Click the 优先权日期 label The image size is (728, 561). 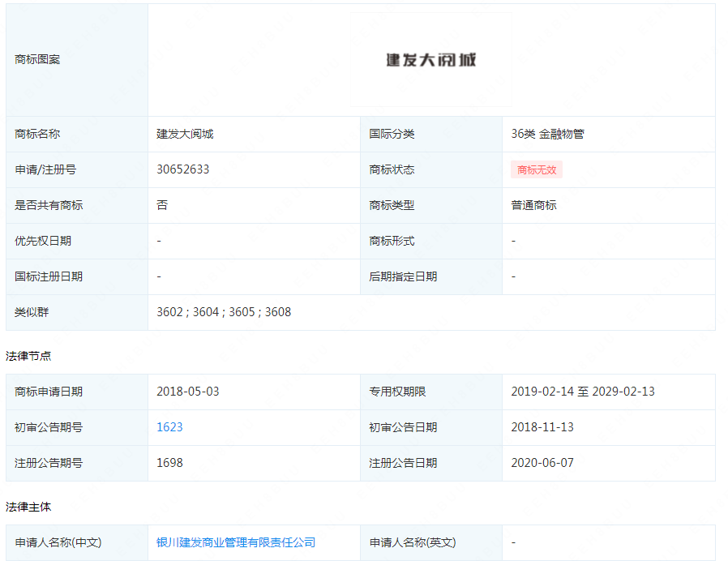43,241
